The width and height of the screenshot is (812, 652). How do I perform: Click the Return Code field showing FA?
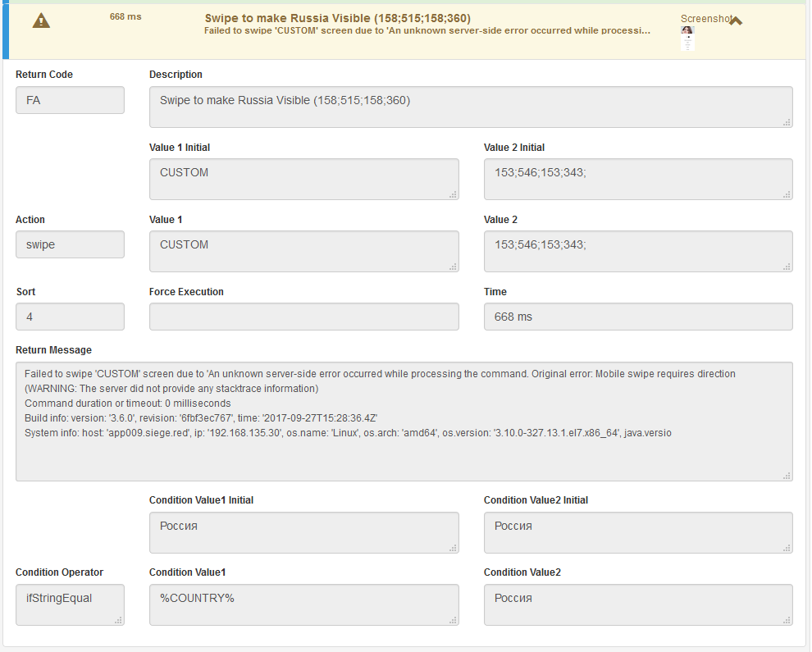click(70, 100)
